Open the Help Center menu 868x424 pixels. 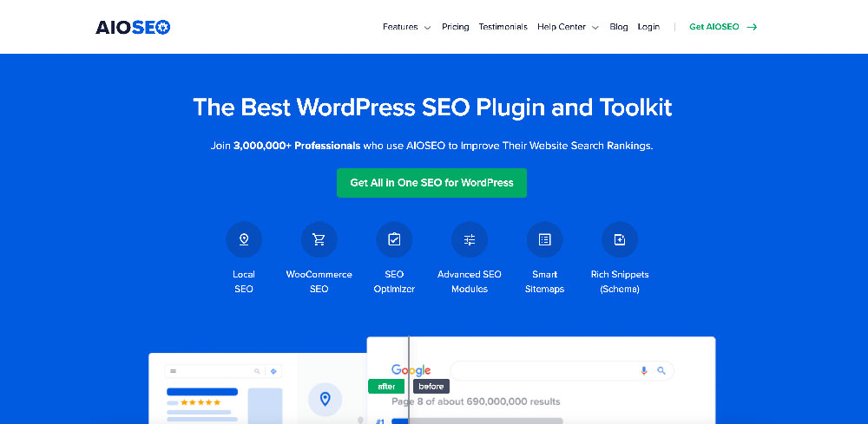tap(562, 27)
